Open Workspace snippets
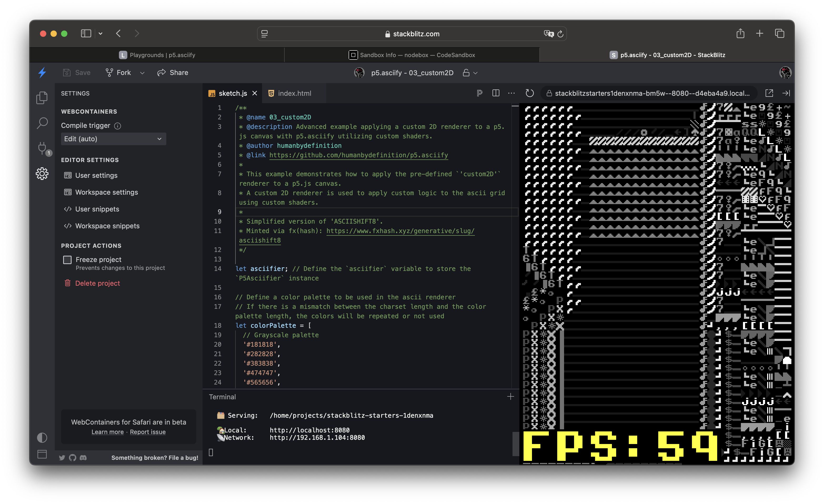 pyautogui.click(x=102, y=226)
